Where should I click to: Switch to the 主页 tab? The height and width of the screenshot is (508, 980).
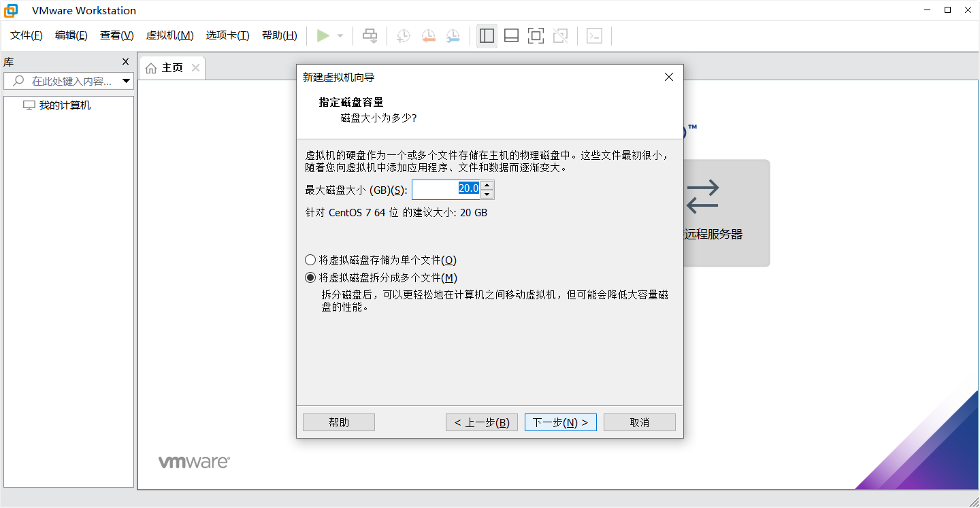click(171, 67)
